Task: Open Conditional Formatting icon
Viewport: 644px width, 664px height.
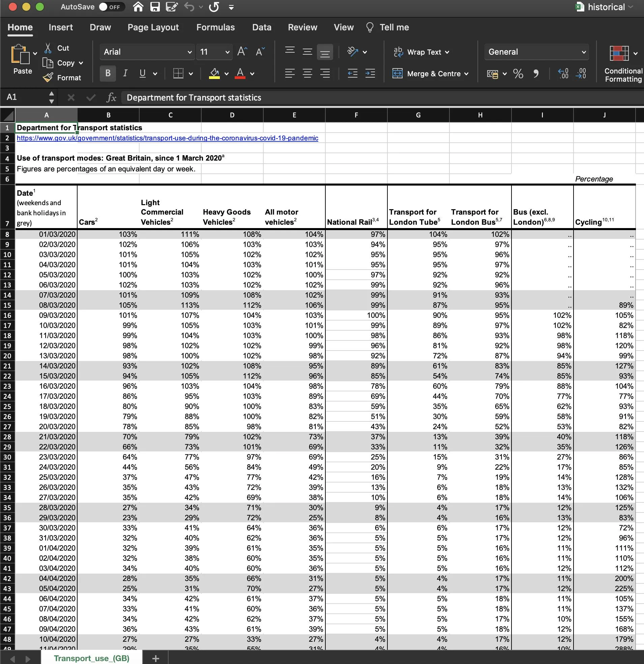Action: [x=619, y=54]
